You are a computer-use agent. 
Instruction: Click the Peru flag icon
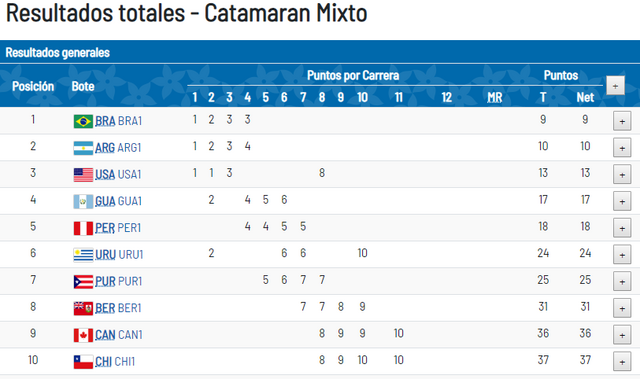[83, 228]
